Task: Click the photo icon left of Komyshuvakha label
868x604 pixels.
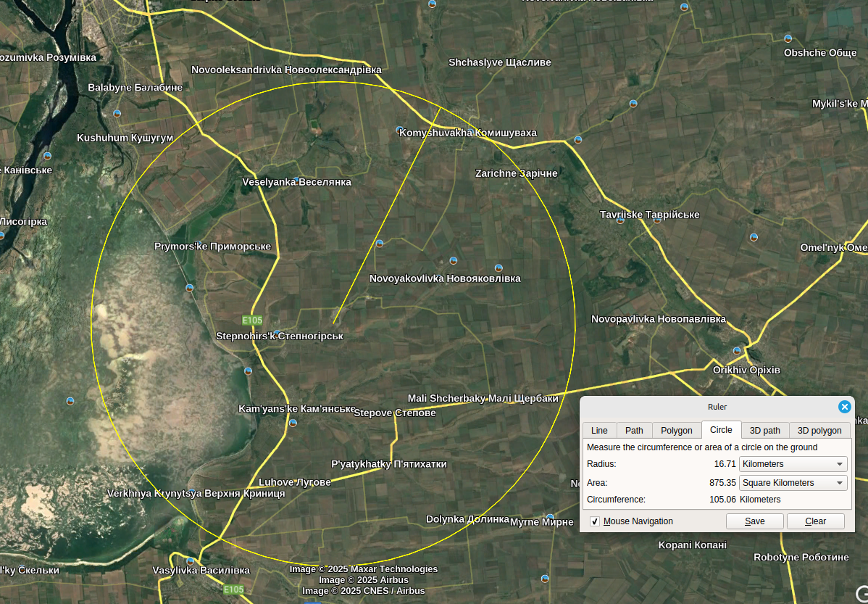Action: pos(400,131)
